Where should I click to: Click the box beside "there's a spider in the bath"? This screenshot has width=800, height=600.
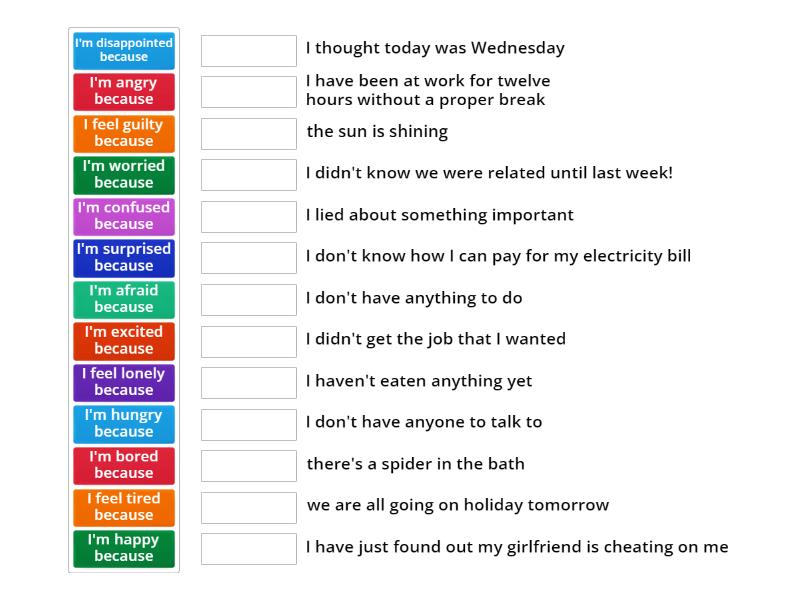click(248, 464)
